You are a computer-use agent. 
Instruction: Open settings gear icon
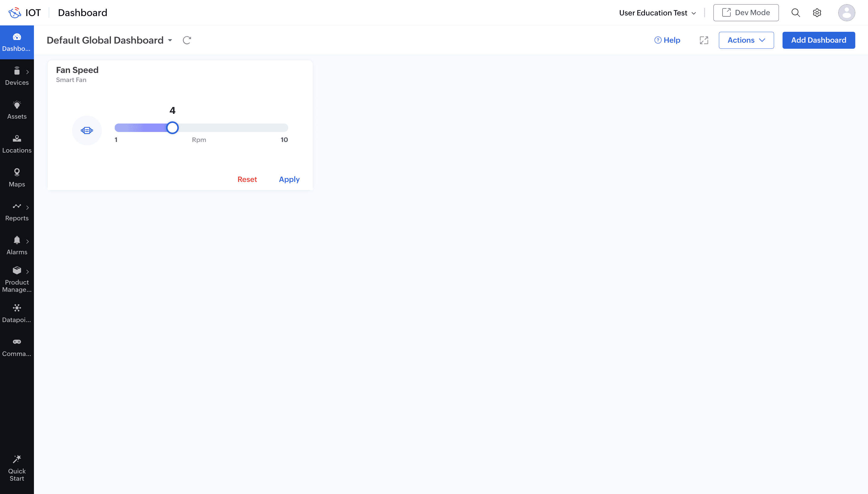coord(817,13)
